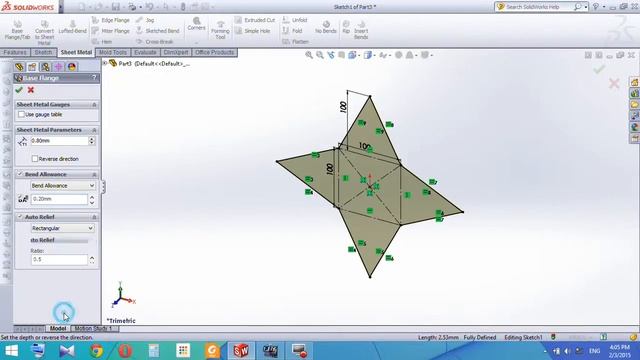Image resolution: width=640 pixels, height=360 pixels.
Task: Toggle the No Bends tool
Action: click(x=326, y=27)
